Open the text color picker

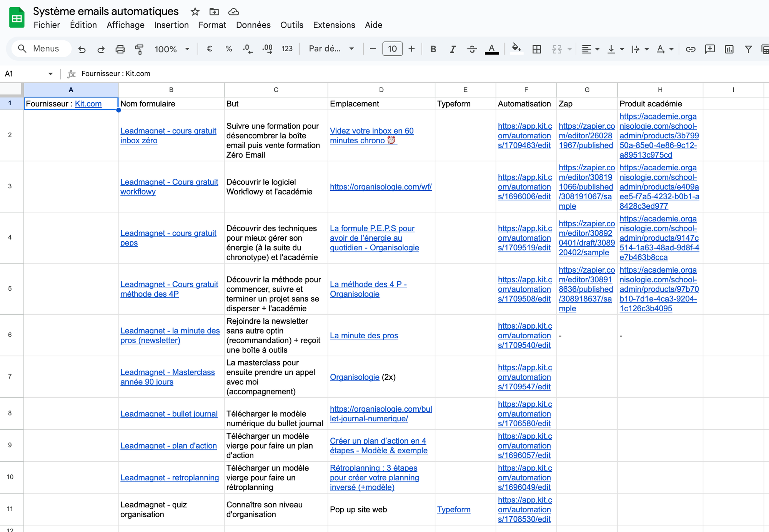[492, 49]
